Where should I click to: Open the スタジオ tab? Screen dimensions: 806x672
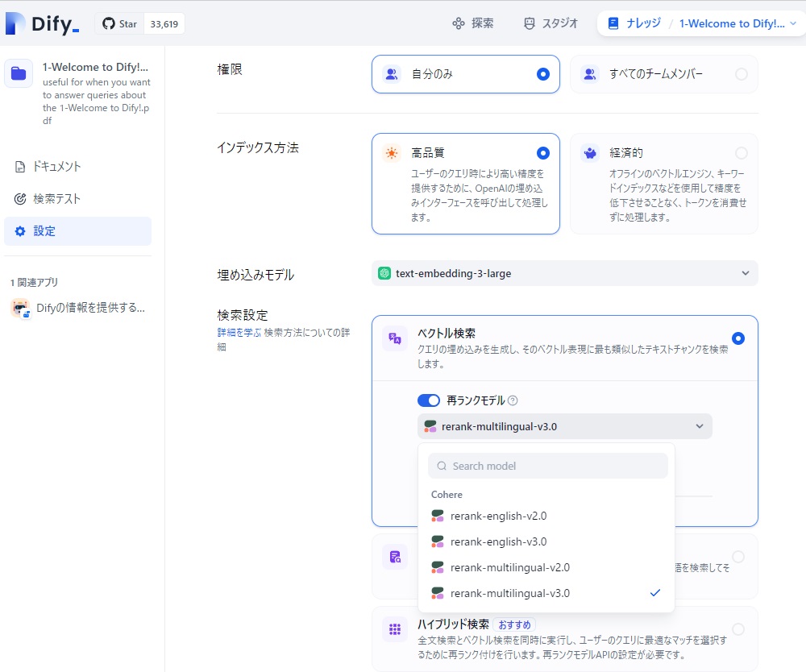click(x=550, y=23)
